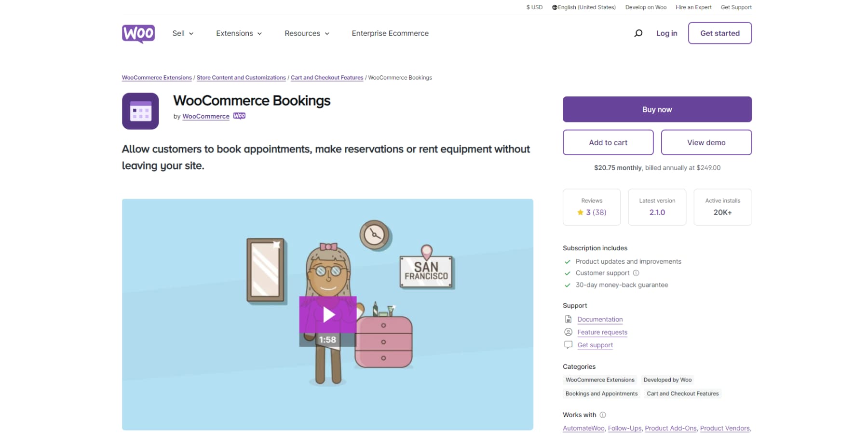Open Enterprise Ecommerce page

[390, 33]
